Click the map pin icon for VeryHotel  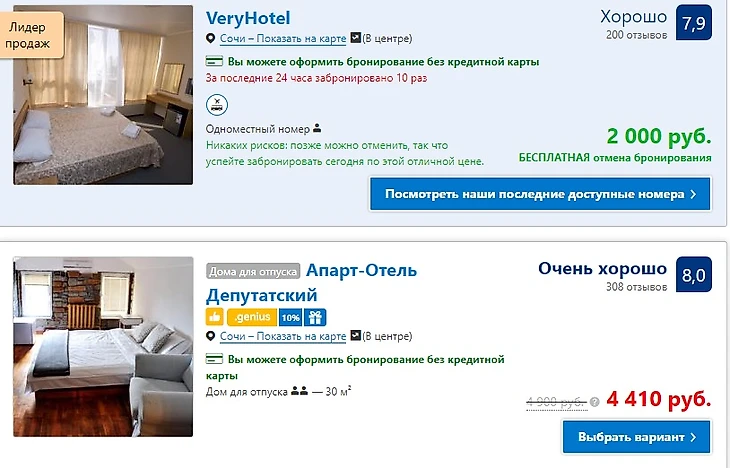coord(210,38)
